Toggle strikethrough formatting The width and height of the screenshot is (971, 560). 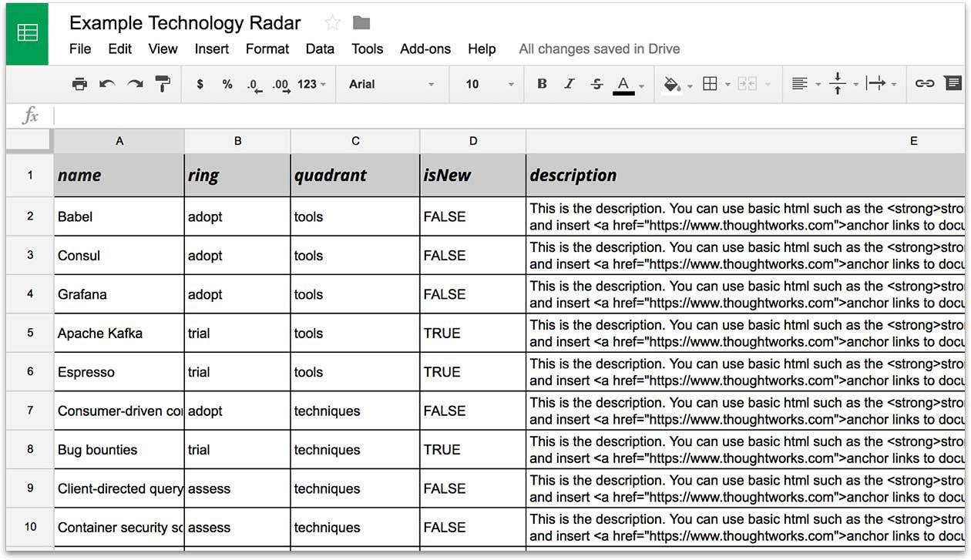[x=596, y=84]
